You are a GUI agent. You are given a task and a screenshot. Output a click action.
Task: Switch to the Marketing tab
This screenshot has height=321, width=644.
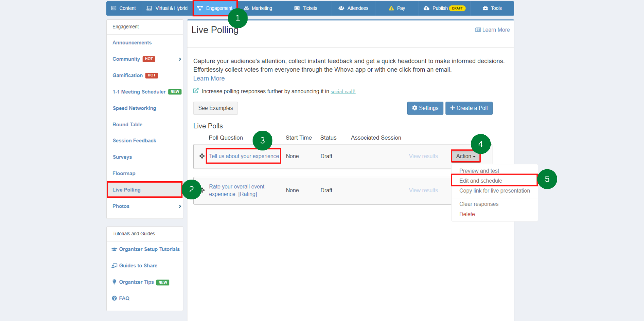[x=258, y=8]
